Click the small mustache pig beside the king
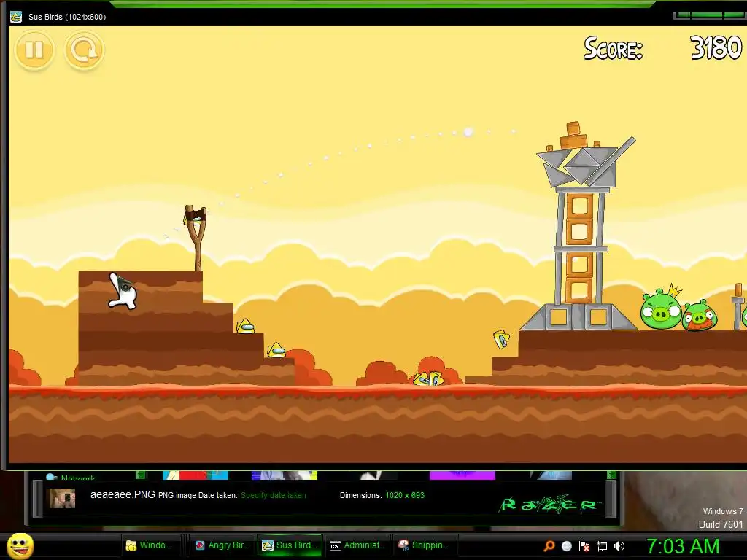The width and height of the screenshot is (747, 560). 699,315
